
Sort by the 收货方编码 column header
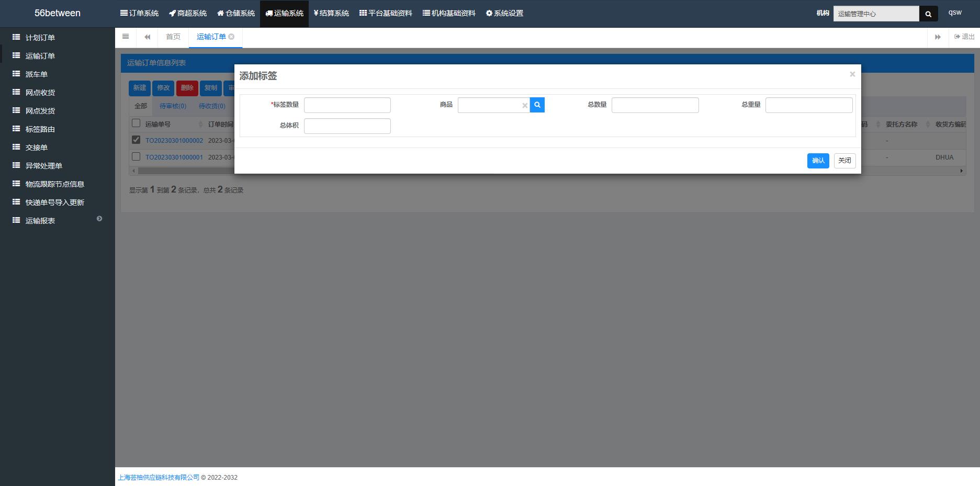pos(951,125)
